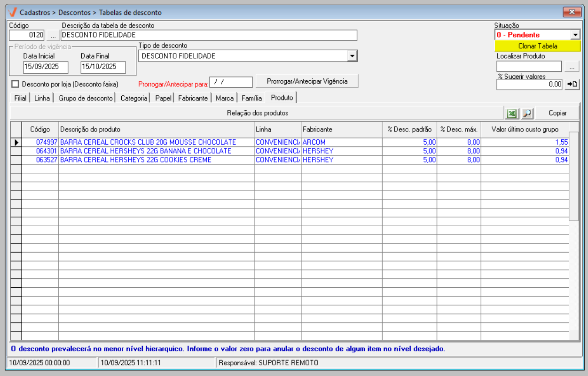
Task: Open the Tipo de desconto dropdown
Action: click(x=352, y=56)
